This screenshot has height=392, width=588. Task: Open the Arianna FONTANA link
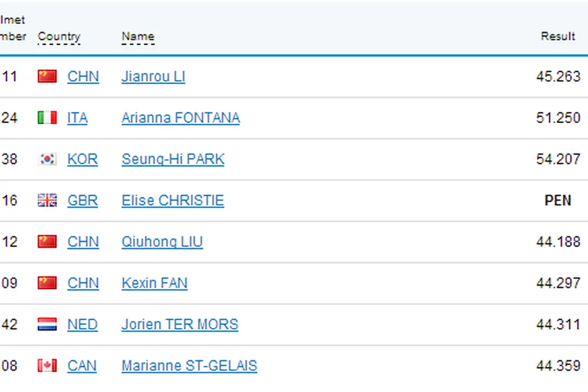180,118
